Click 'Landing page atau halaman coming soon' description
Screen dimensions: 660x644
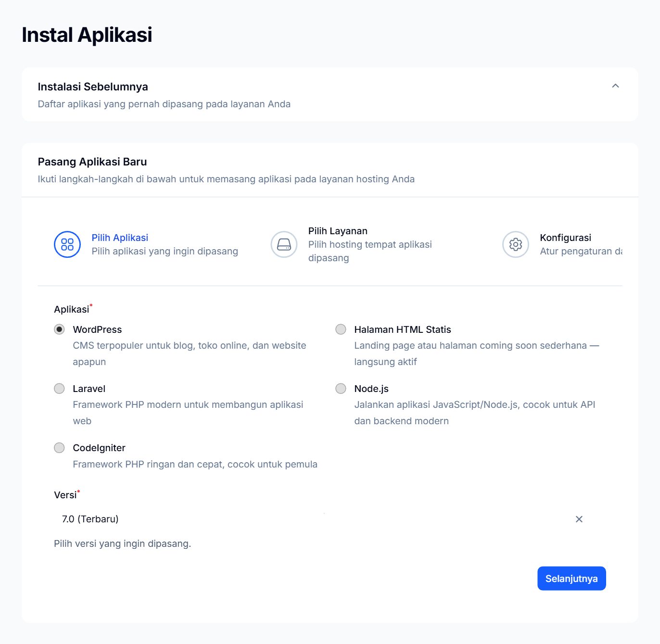point(477,354)
